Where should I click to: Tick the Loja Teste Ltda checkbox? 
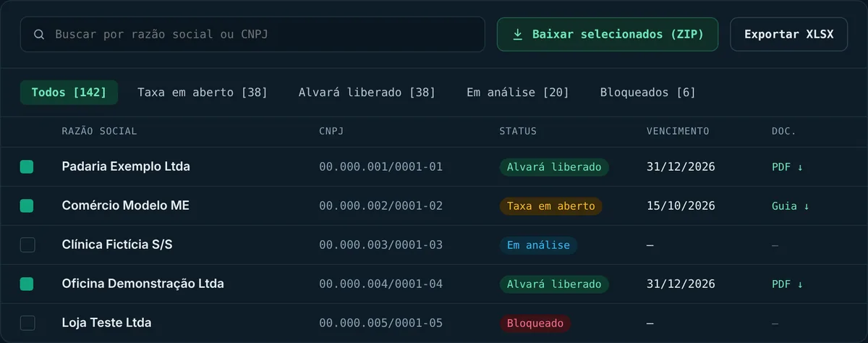click(27, 323)
